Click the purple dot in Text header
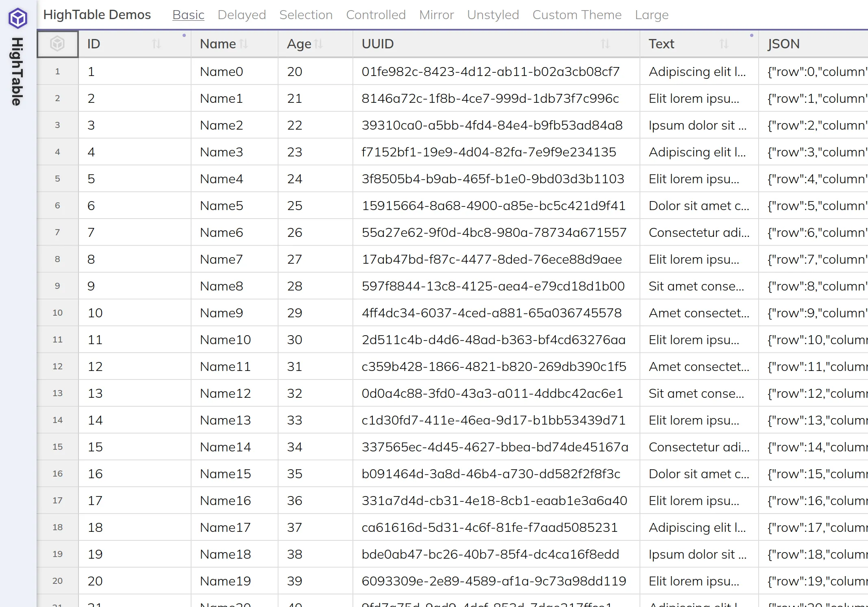The height and width of the screenshot is (607, 868). [x=751, y=36]
